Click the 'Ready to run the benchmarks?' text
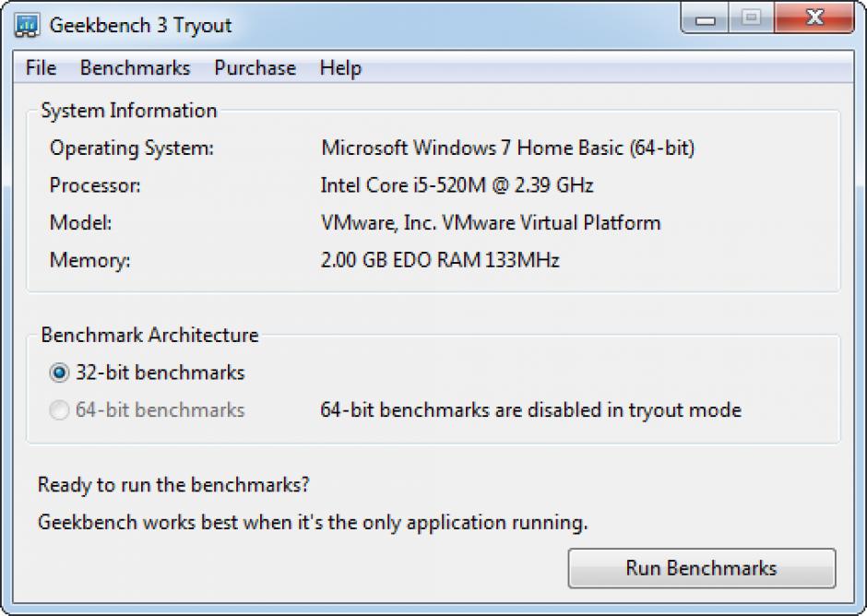This screenshot has height=616, width=867. point(173,485)
